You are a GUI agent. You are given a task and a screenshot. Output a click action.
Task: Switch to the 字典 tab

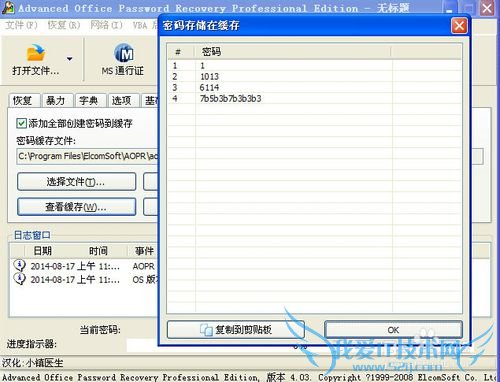tap(89, 100)
